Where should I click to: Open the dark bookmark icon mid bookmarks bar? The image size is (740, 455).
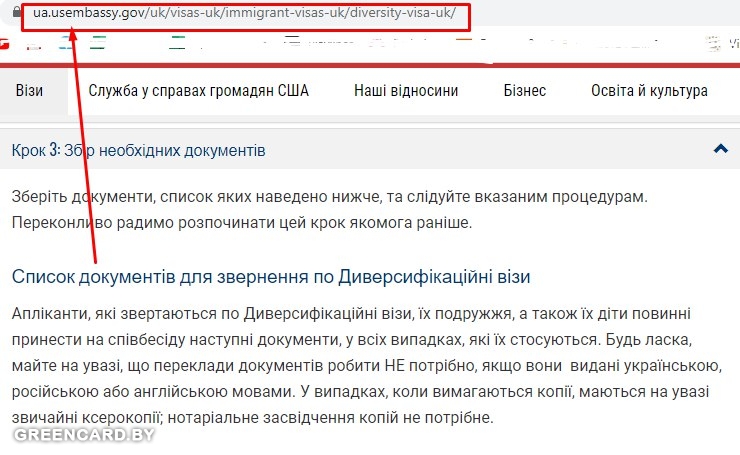point(292,42)
